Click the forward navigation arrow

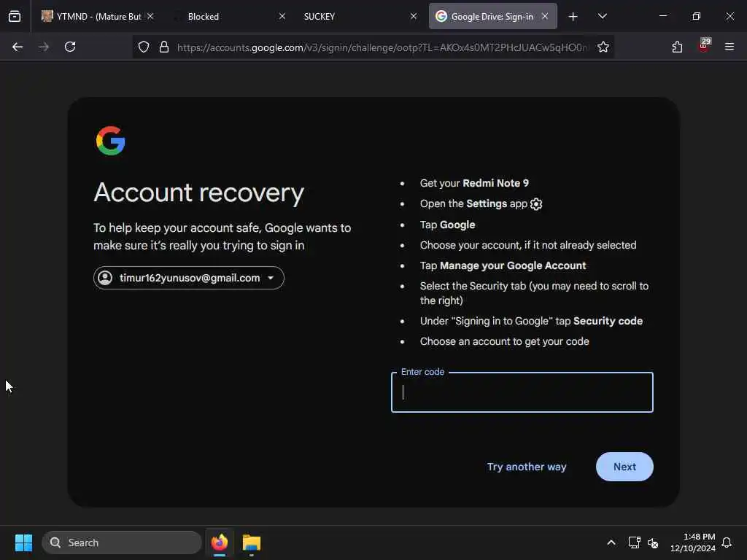44,47
